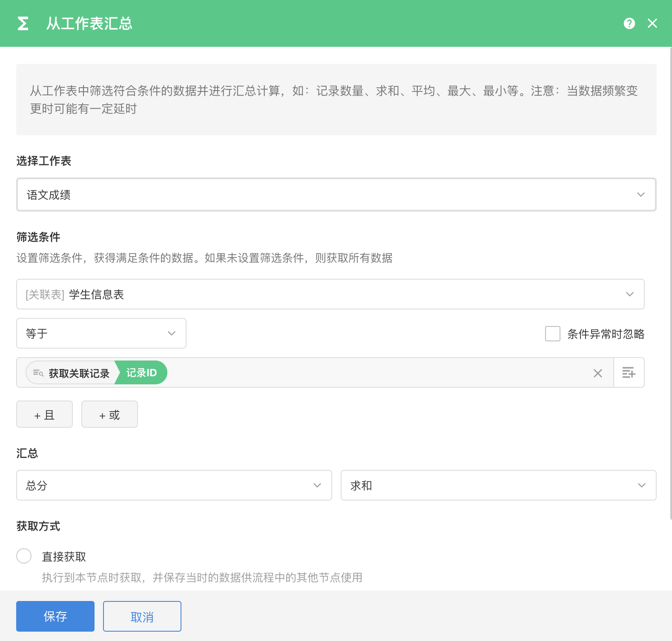The width and height of the screenshot is (672, 641).
Task: Add an AND condition with + 且
Action: tap(44, 415)
